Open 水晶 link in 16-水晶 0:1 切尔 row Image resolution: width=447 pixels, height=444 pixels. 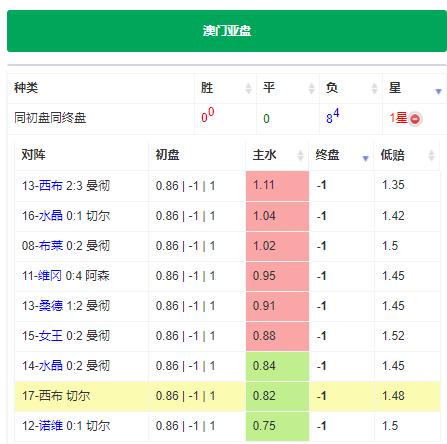(51, 216)
